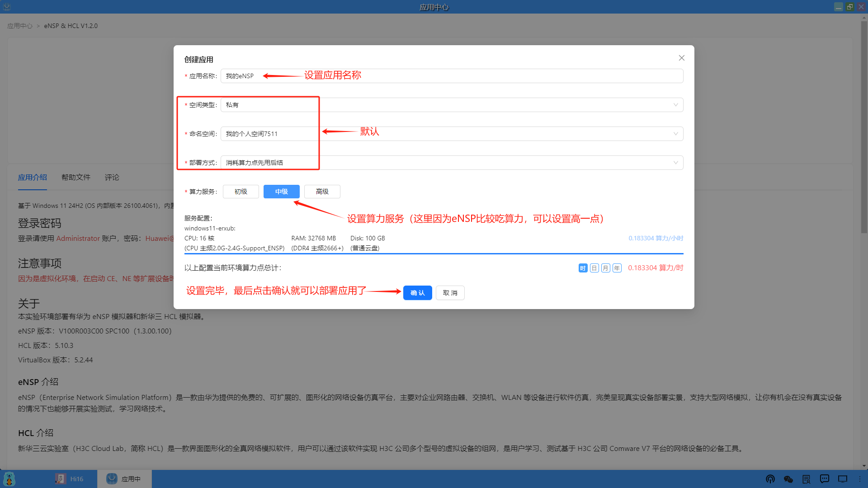The height and width of the screenshot is (488, 868).
Task: Click the hotspot broadcast icon in taskbar
Action: click(x=770, y=479)
